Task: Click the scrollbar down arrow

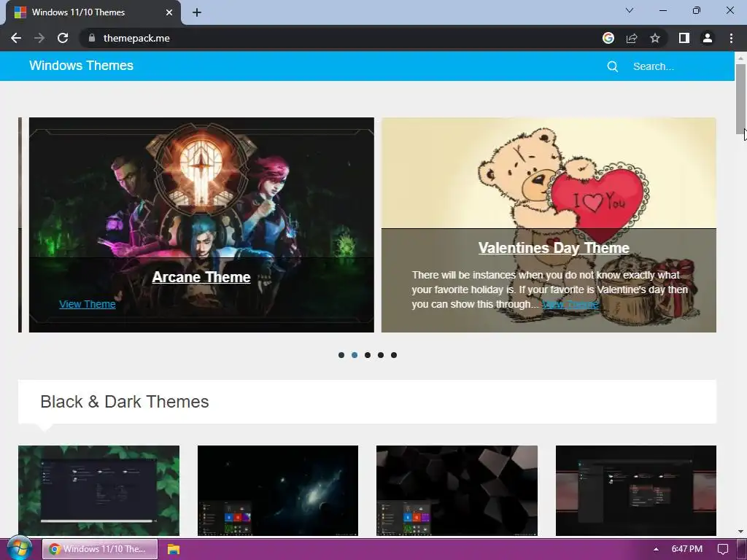Action: 740,532
